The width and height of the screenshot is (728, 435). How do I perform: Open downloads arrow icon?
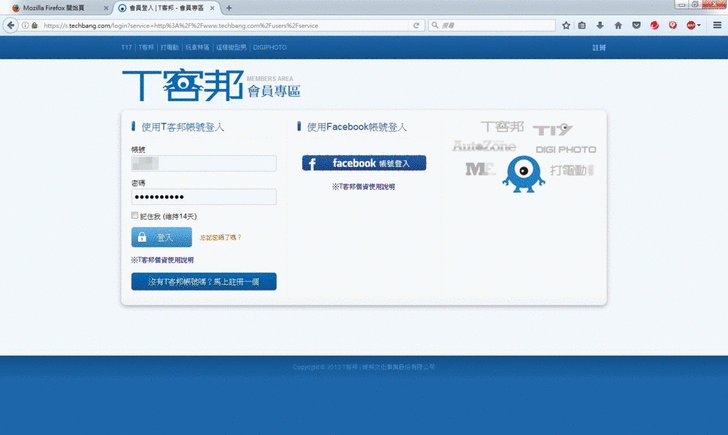(x=600, y=26)
